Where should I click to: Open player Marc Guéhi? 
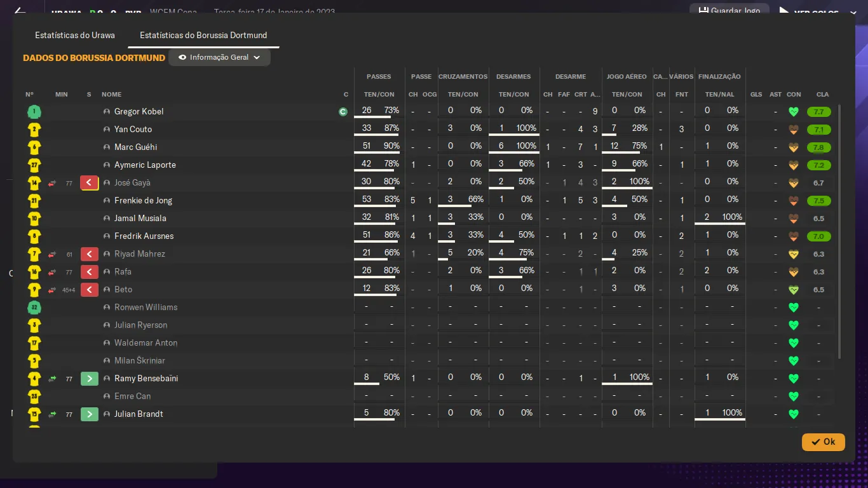[135, 147]
